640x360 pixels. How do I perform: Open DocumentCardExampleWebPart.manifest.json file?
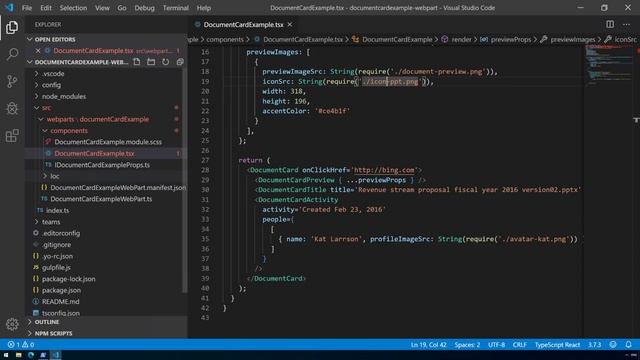click(x=118, y=188)
